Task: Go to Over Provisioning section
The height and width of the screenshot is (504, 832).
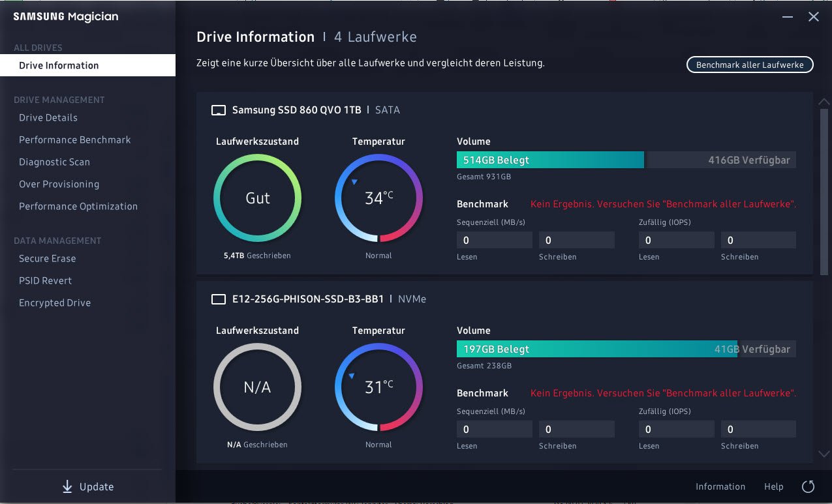Action: click(59, 184)
